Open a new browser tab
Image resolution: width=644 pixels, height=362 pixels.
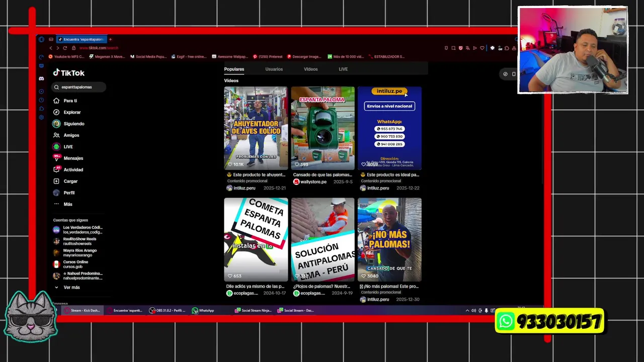coord(110,39)
